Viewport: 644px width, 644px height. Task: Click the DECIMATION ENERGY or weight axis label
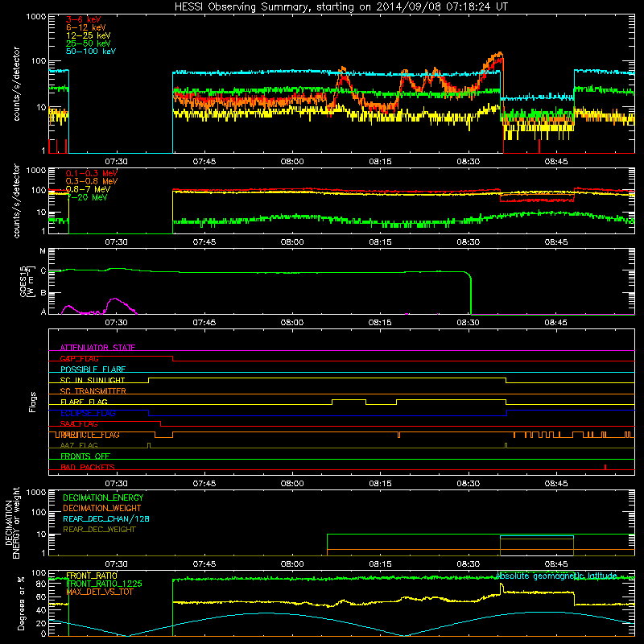click(12, 522)
